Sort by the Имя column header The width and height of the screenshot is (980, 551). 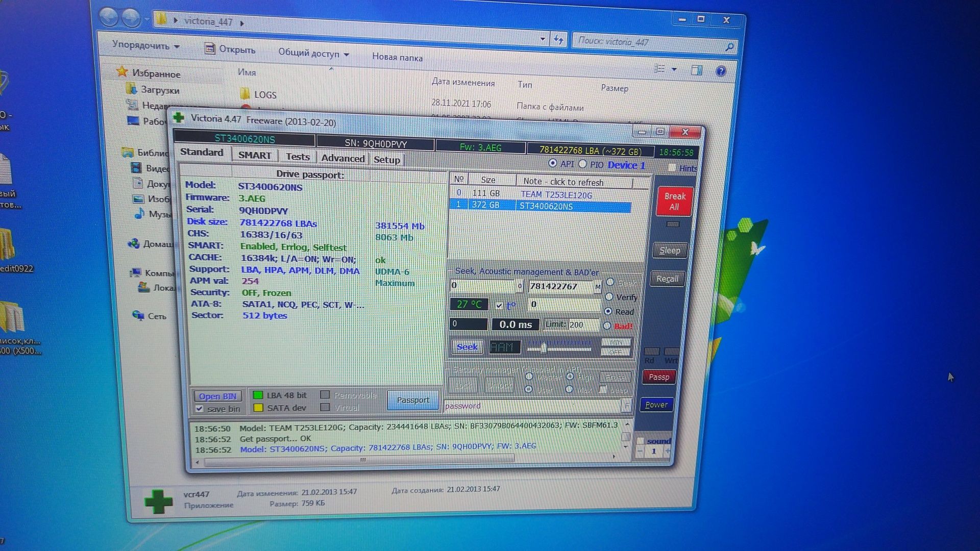(x=247, y=73)
